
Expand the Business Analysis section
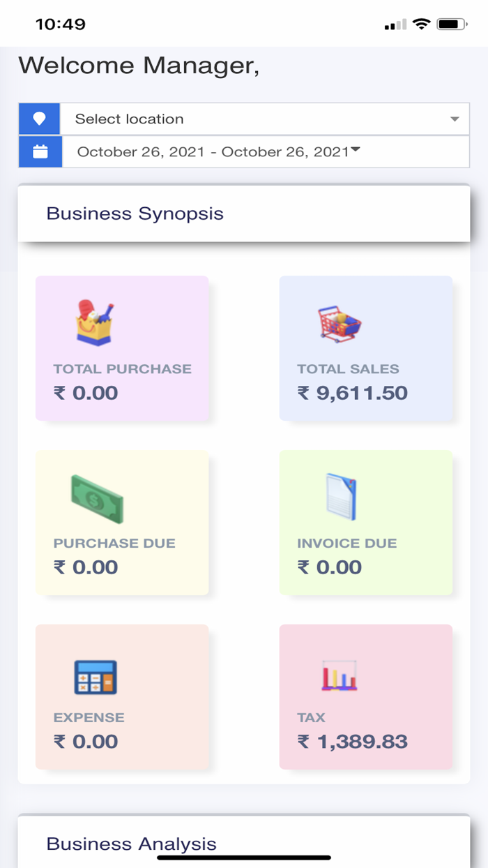pos(132,844)
